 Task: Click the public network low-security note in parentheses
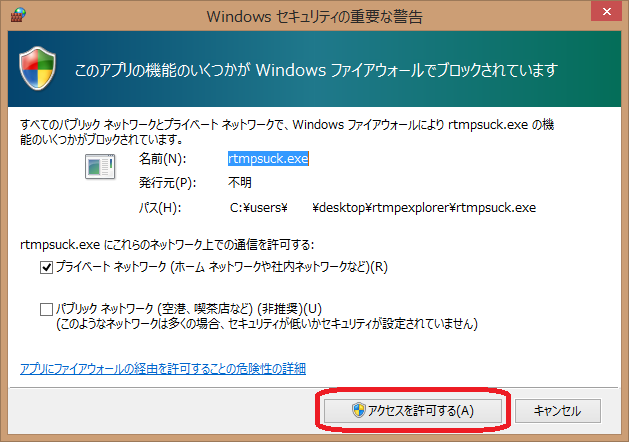pos(266,324)
